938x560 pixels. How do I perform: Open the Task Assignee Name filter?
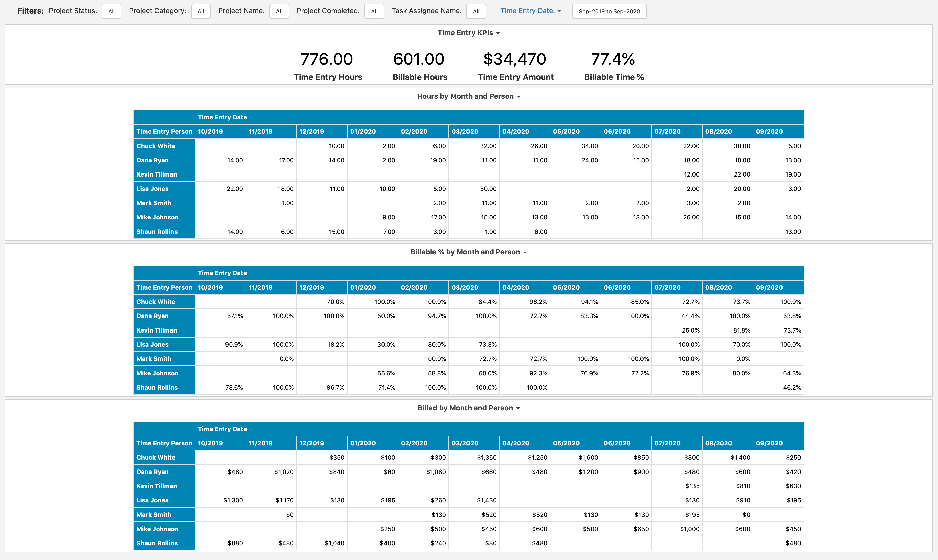click(x=476, y=11)
